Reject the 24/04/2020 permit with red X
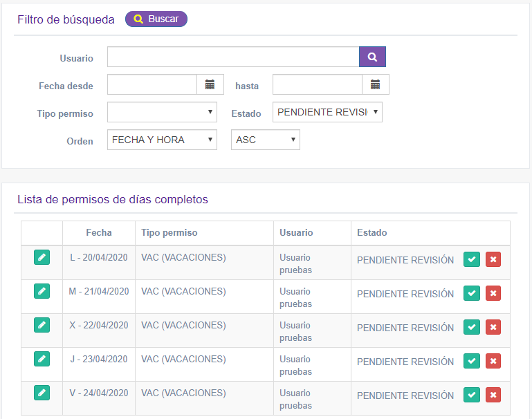The image size is (532, 419). 493,395
